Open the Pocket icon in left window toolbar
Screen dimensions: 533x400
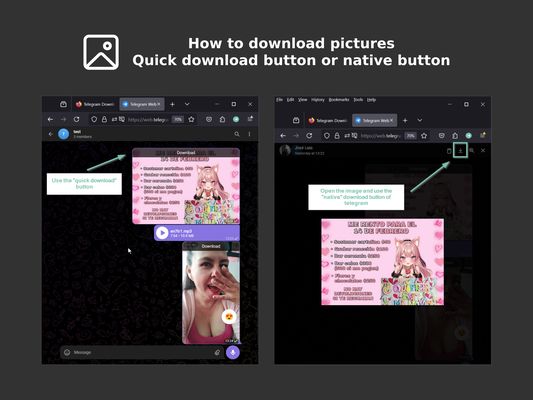coord(209,119)
